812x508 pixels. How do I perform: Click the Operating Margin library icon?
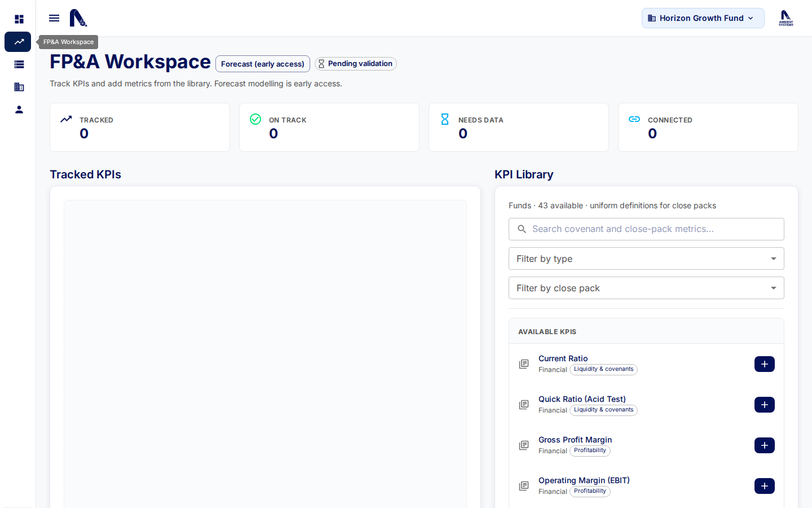[524, 486]
